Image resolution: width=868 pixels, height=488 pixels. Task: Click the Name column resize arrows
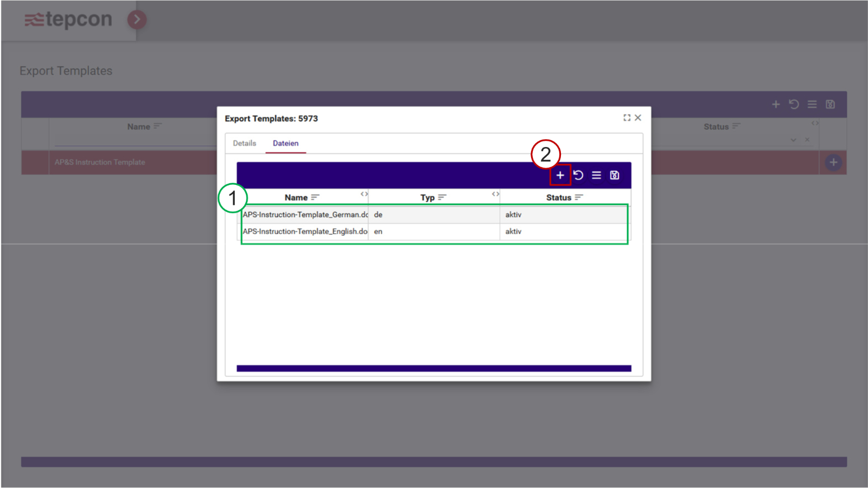[x=364, y=194]
